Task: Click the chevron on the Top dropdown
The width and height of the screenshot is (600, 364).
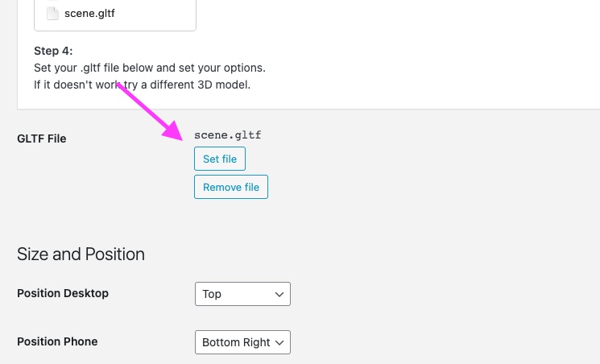Action: click(279, 294)
